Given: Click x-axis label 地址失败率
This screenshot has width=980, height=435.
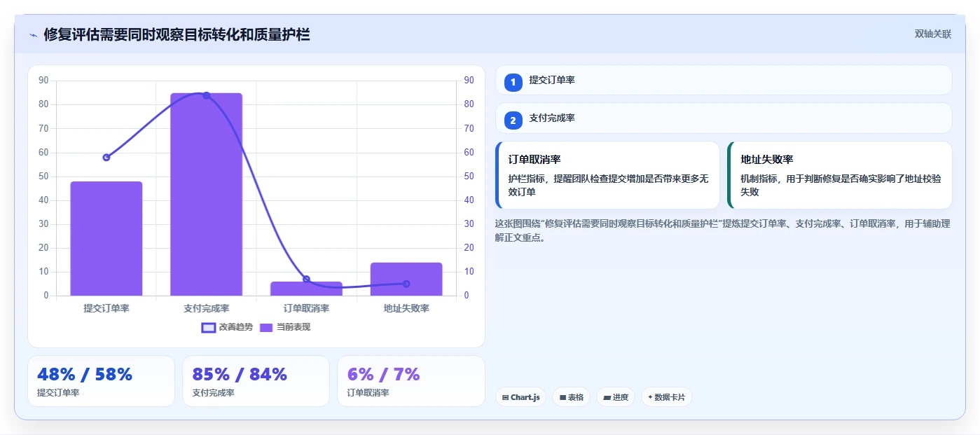Looking at the screenshot, I should (x=406, y=308).
